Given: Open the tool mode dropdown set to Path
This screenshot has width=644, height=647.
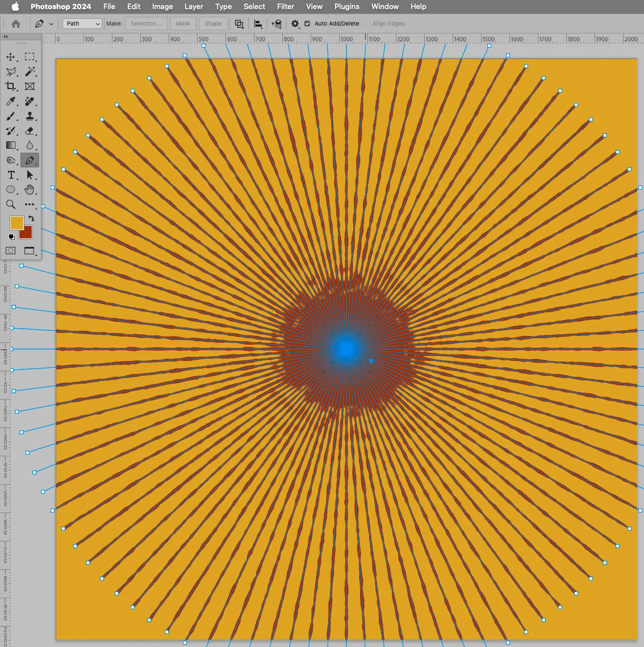Looking at the screenshot, I should pos(82,23).
